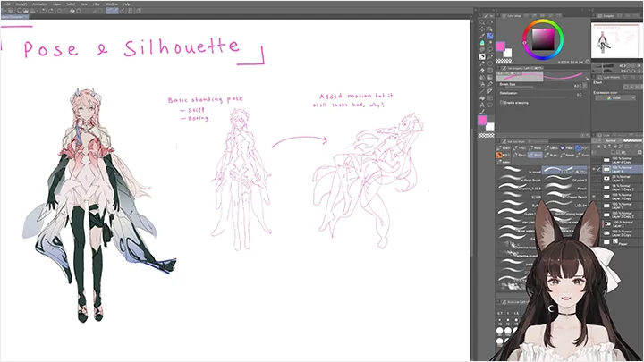Open the Normal blending mode dropdown

tap(614, 141)
